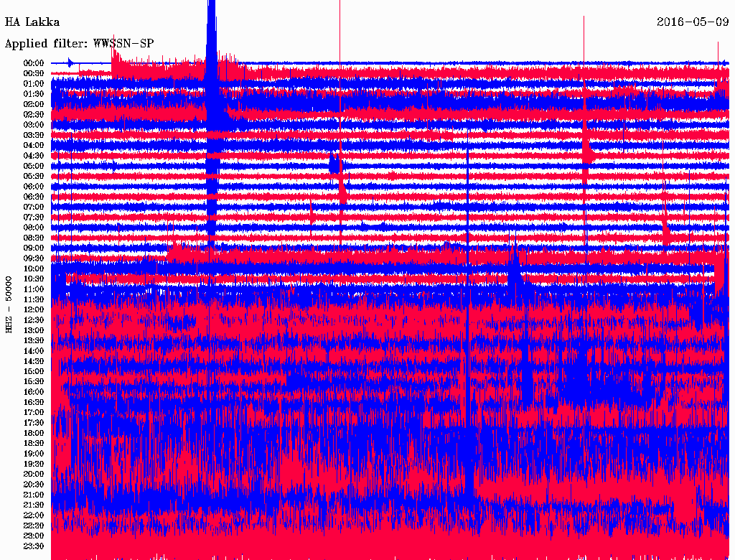Image resolution: width=735 pixels, height=560 pixels.
Task: Select the 18:00 time label
Action: tap(34, 434)
